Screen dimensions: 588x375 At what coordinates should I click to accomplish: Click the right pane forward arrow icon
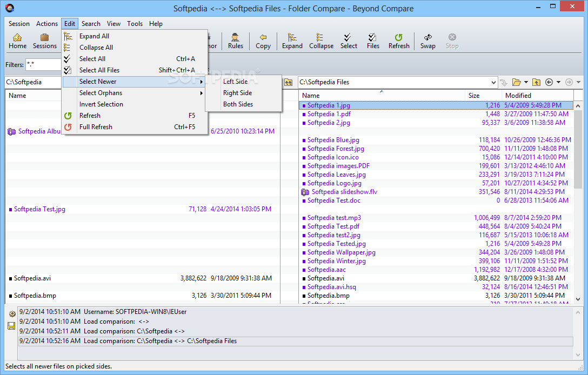(569, 82)
